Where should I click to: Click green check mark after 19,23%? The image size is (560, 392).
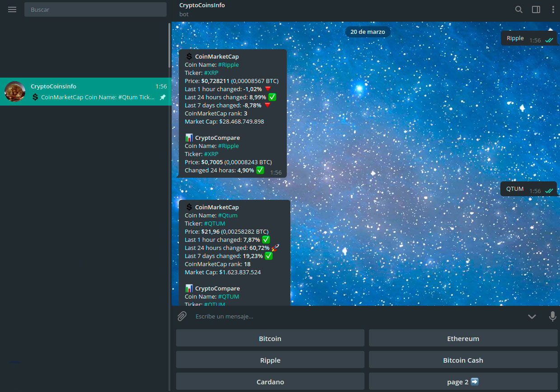tap(268, 256)
